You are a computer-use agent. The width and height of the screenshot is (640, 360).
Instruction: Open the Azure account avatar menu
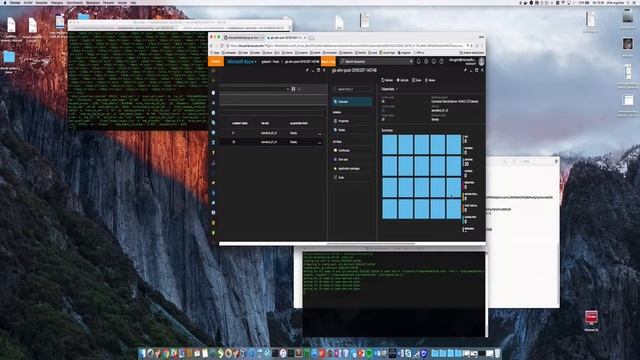click(x=482, y=61)
